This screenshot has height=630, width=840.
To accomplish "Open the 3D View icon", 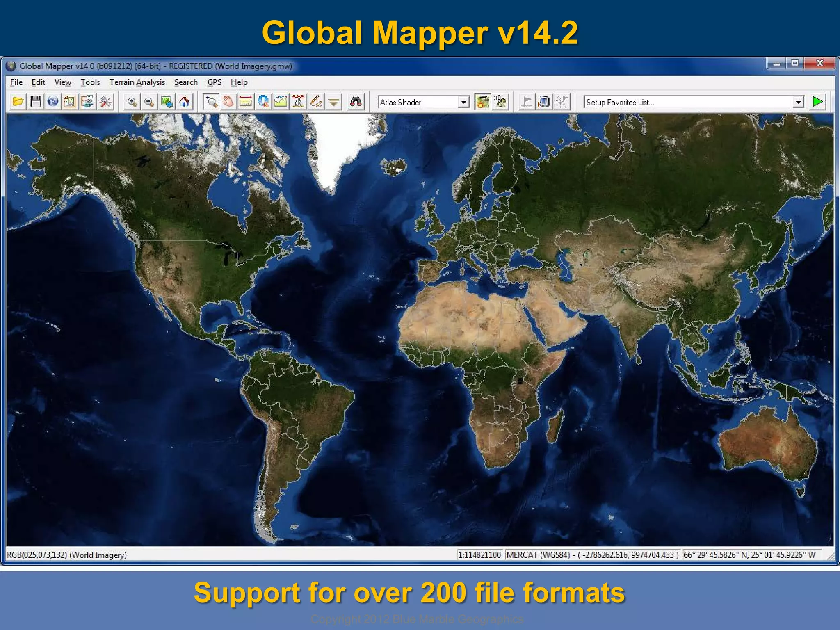I will click(500, 102).
